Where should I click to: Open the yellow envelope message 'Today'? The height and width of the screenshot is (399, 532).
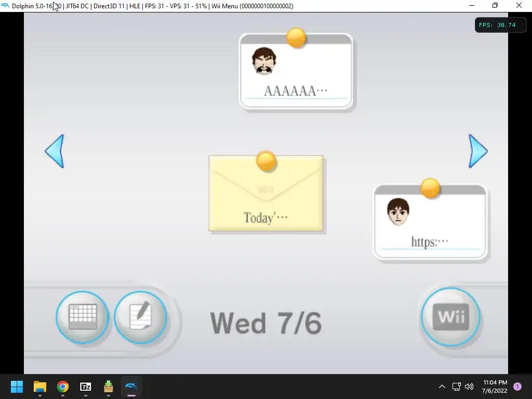266,193
